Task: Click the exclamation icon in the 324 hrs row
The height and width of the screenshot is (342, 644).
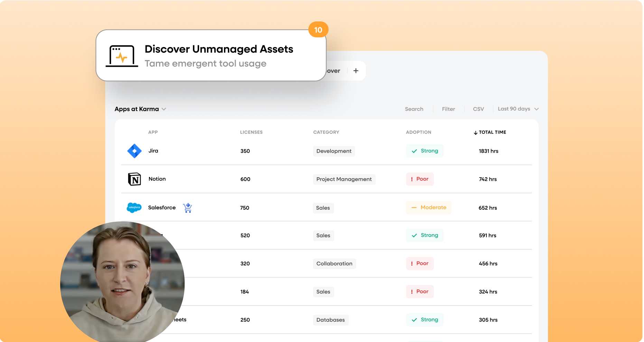Action: tap(412, 292)
